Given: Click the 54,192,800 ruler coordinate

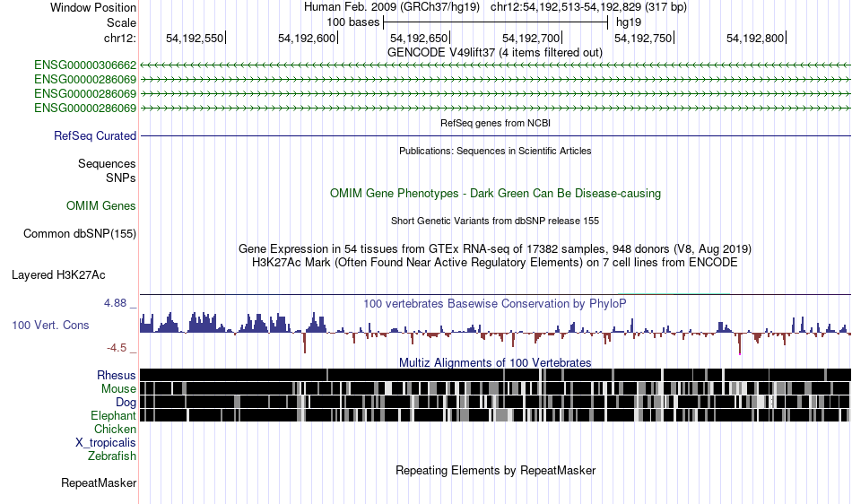Looking at the screenshot, I should point(755,38).
